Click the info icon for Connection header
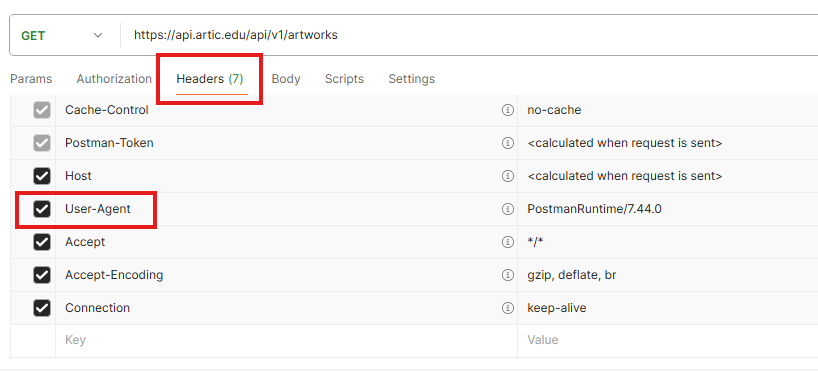This screenshot has height=371, width=818. [508, 308]
